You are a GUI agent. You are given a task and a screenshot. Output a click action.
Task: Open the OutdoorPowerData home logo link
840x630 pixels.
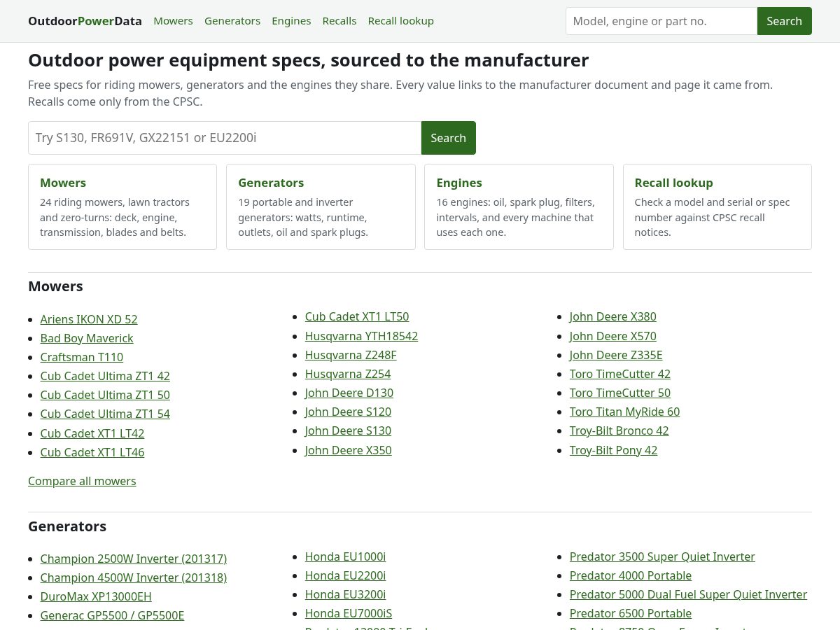(x=85, y=21)
